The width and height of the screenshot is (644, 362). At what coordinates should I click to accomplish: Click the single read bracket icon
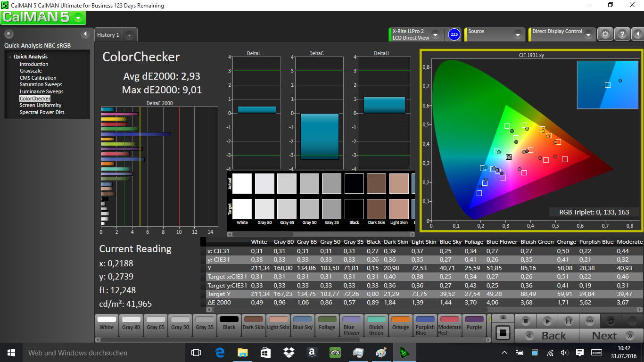pyautogui.click(x=568, y=321)
